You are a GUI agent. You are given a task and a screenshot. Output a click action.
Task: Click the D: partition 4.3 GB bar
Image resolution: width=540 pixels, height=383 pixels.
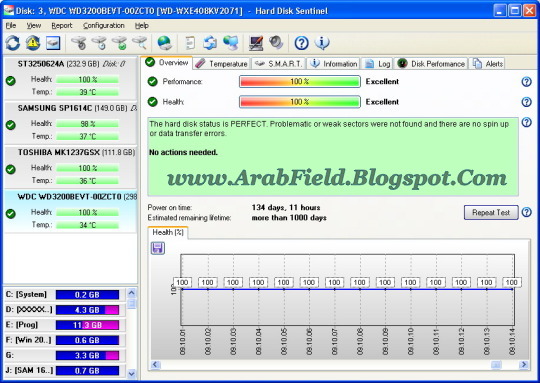(87, 310)
